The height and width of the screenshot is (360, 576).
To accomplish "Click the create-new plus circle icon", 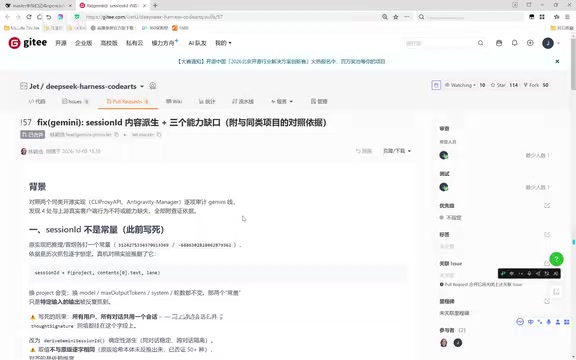I will (530, 43).
